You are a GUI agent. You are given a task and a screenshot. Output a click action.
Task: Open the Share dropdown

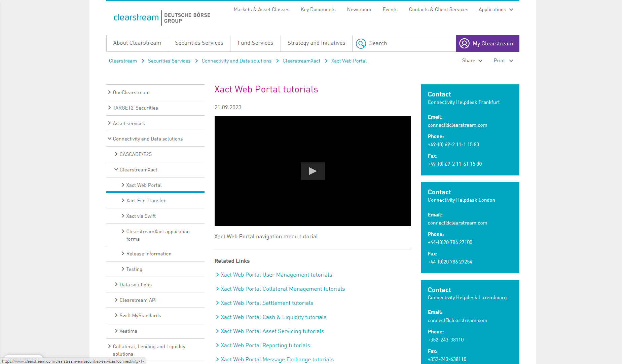pyautogui.click(x=472, y=60)
